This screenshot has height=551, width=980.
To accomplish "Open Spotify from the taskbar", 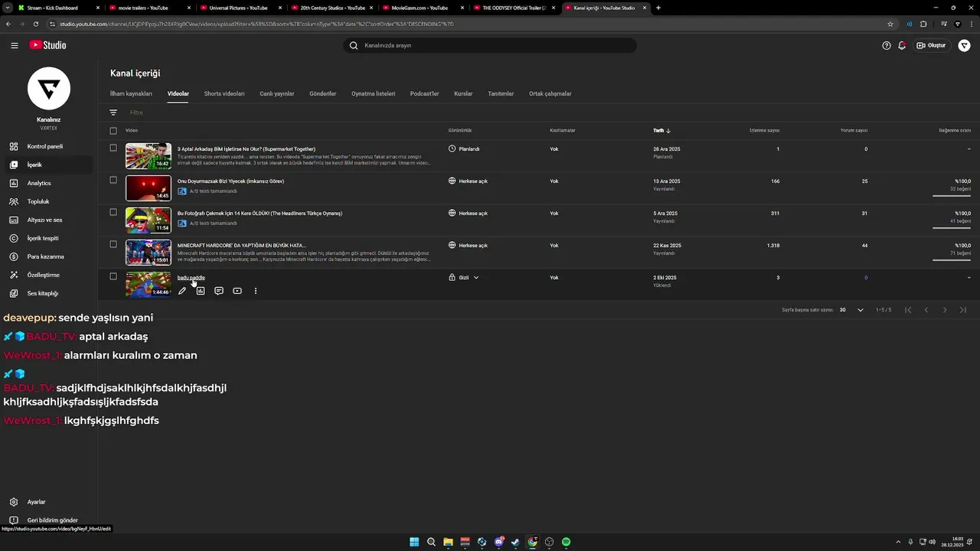I will (x=567, y=542).
